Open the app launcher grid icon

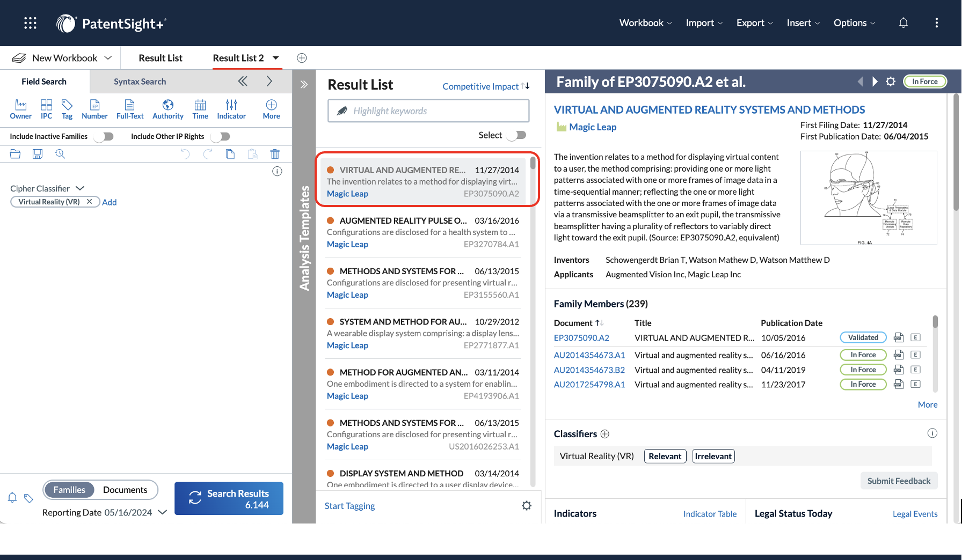click(31, 23)
